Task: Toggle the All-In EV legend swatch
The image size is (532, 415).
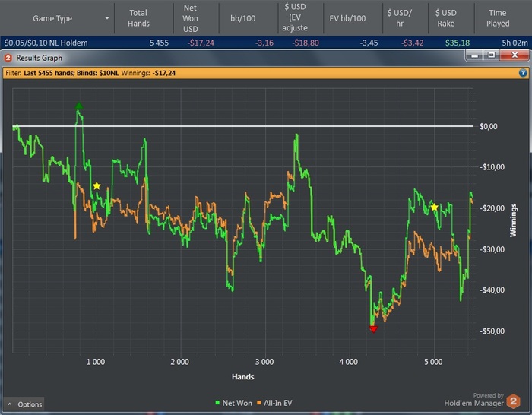Action: (259, 403)
